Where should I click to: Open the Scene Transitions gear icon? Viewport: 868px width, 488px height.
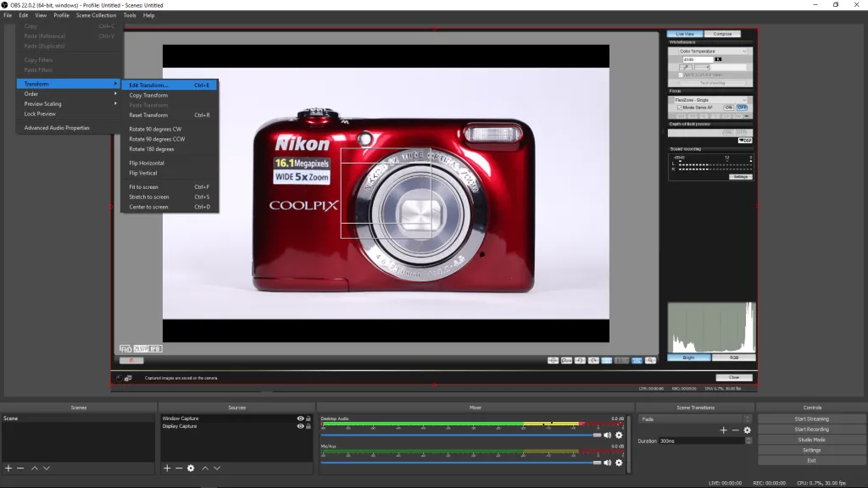click(748, 430)
